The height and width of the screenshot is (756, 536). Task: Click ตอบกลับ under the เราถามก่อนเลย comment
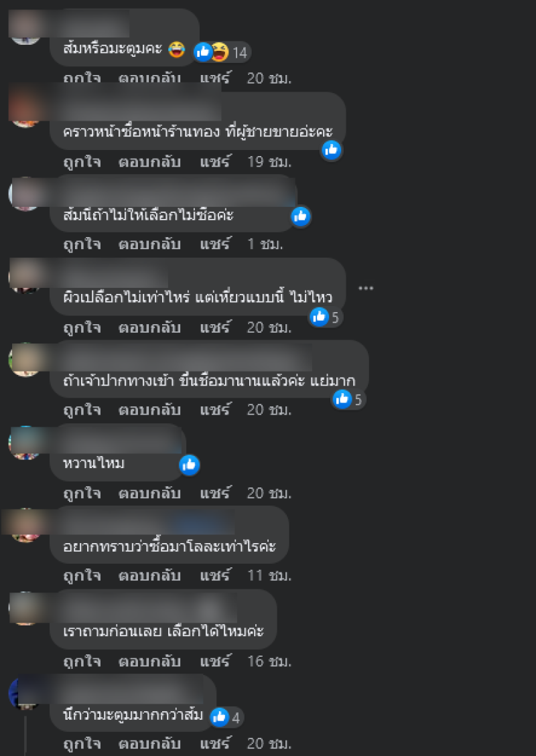pos(149,661)
